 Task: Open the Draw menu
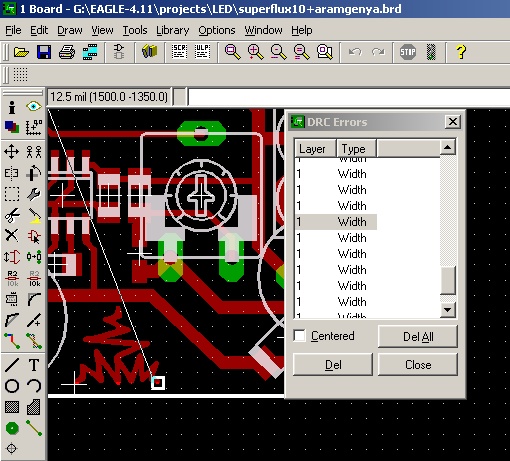(x=70, y=30)
